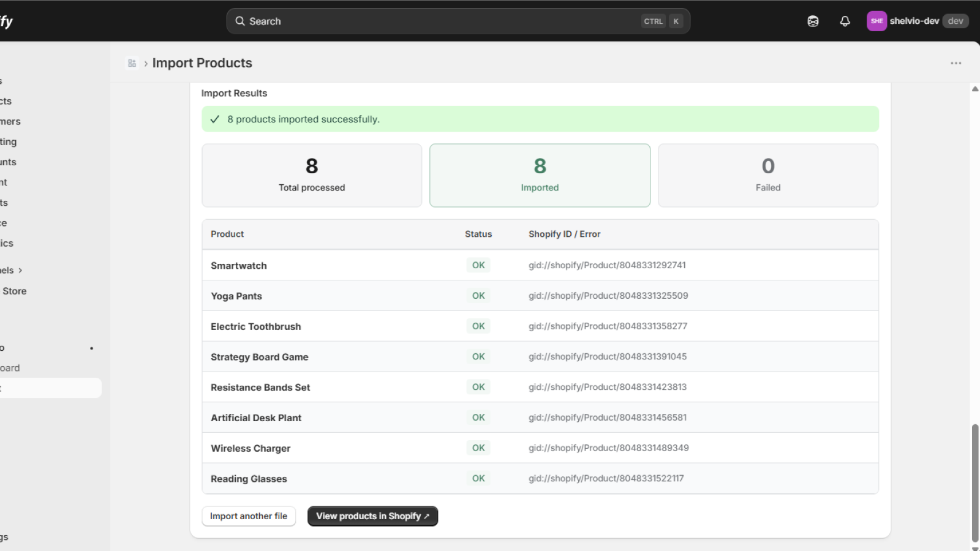Click the Status column header
980x551 pixels.
478,234
